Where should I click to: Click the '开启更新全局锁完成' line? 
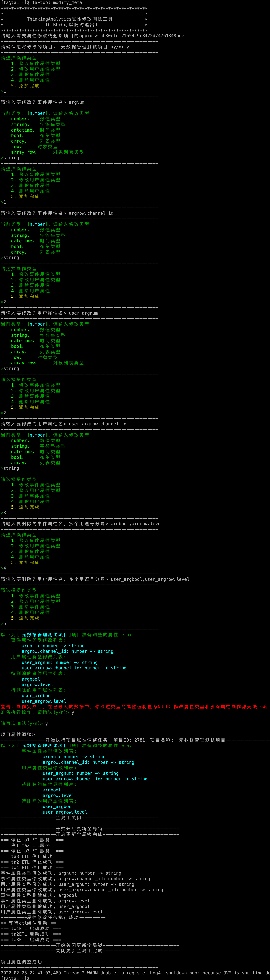[x=90, y=834]
